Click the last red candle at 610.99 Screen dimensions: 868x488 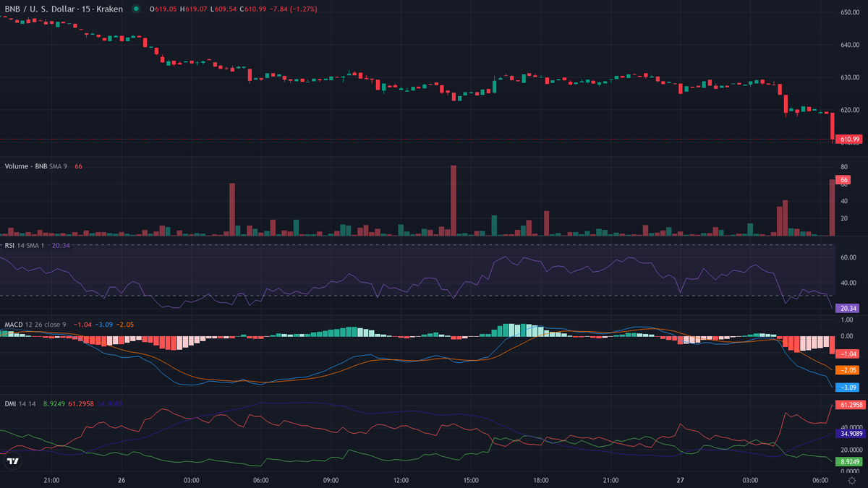click(x=833, y=126)
